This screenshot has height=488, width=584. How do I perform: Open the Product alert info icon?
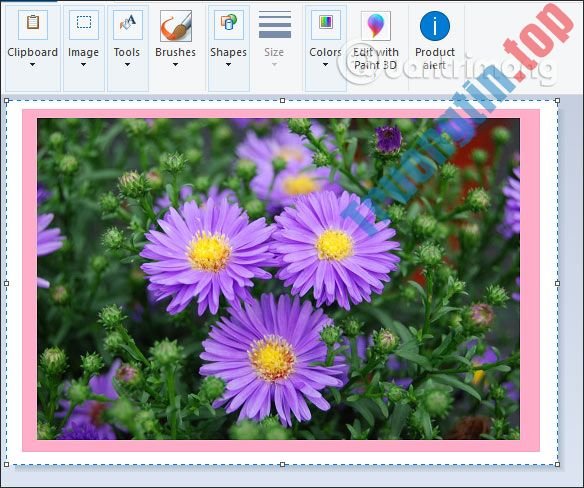[x=435, y=26]
